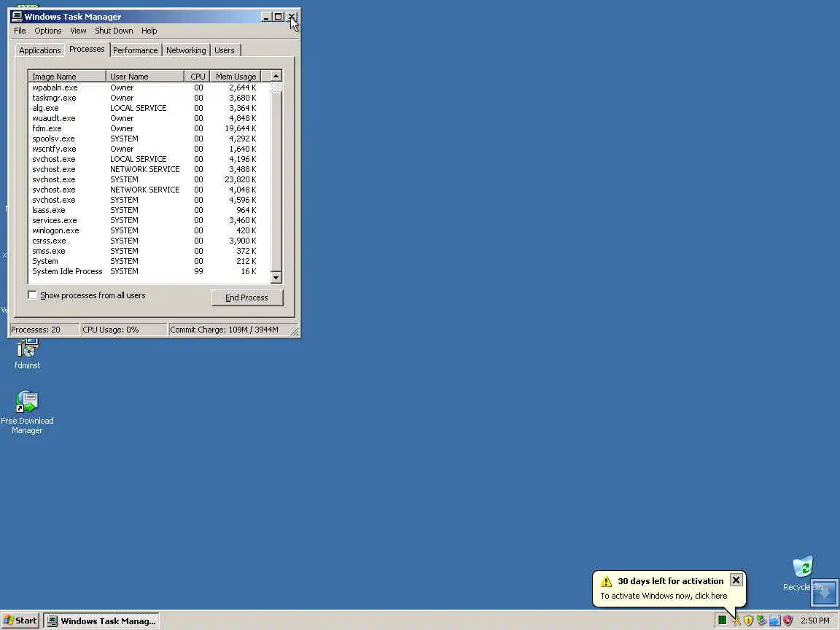Click the Free Download Manager tray icon
The width and height of the screenshot is (840, 630).
tap(761, 621)
